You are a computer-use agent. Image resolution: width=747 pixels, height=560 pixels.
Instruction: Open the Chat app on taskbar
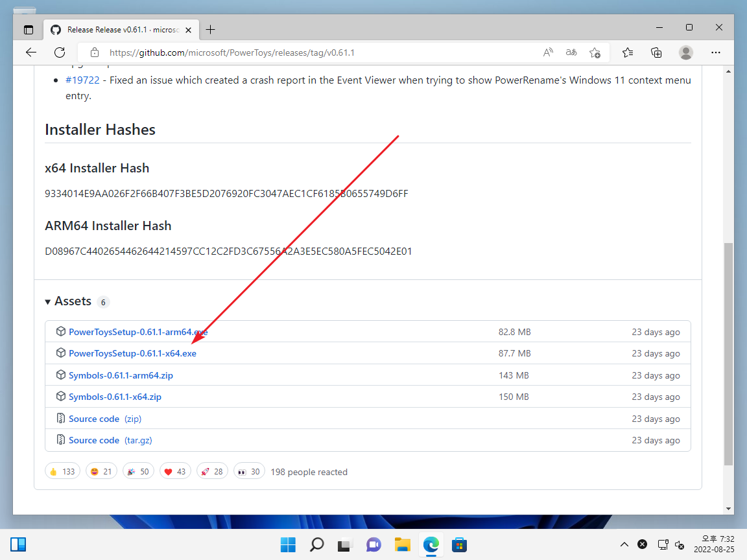373,544
